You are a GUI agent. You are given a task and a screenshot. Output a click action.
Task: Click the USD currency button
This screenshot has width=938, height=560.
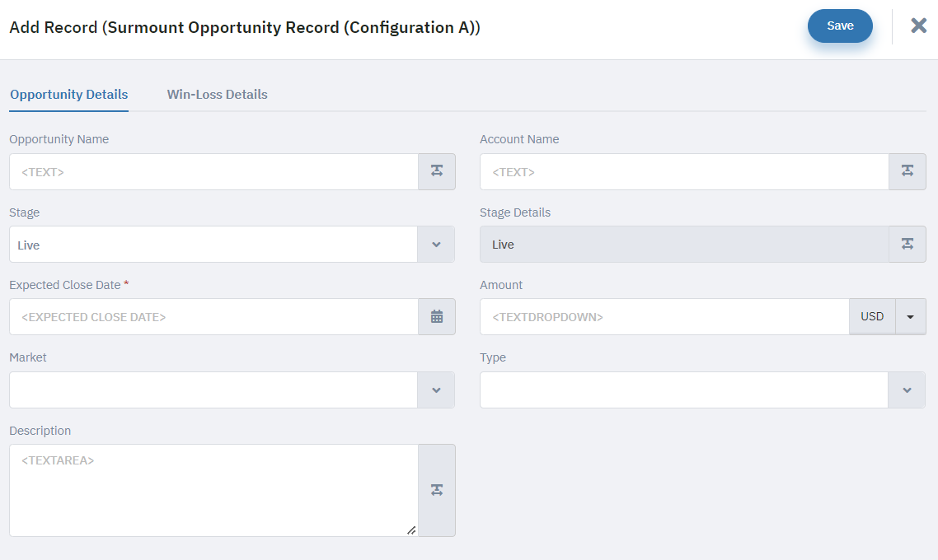[872, 317]
